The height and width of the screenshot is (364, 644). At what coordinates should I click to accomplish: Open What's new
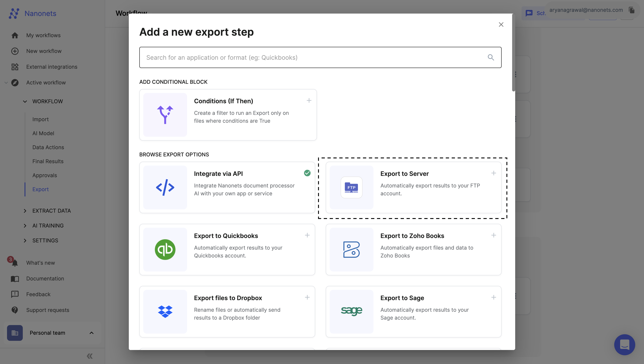click(41, 263)
